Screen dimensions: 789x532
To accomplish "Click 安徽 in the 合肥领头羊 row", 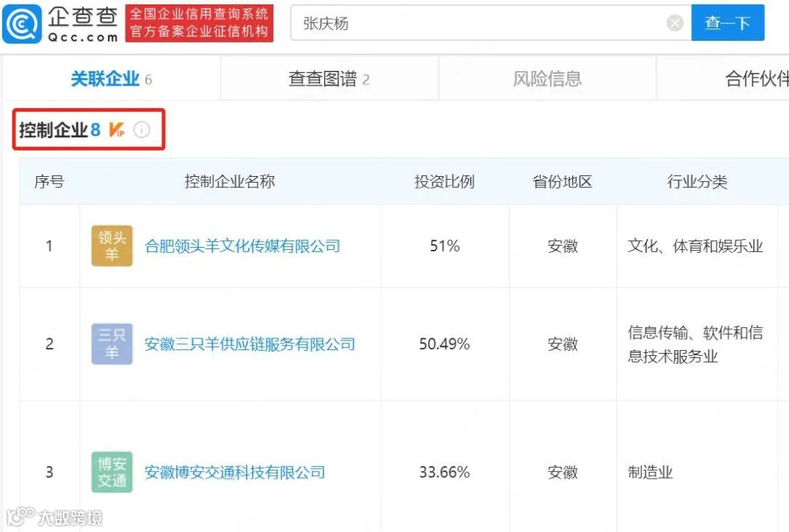I will (563, 246).
